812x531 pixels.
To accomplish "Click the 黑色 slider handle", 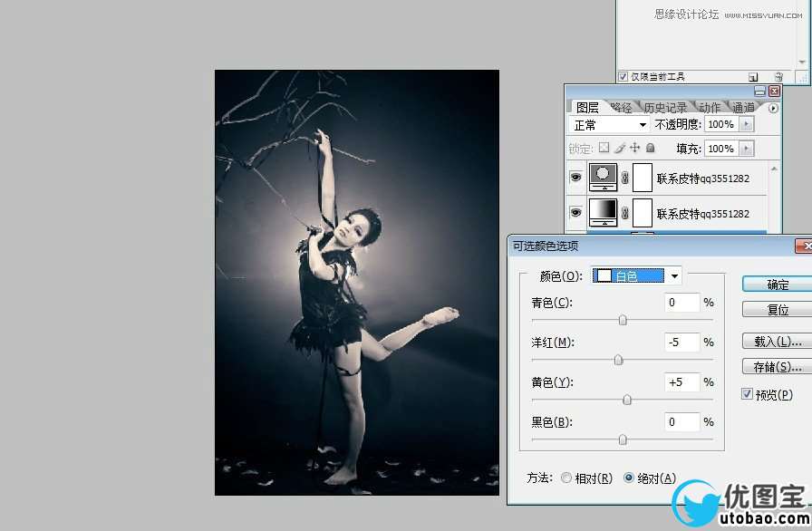I will coord(623,439).
